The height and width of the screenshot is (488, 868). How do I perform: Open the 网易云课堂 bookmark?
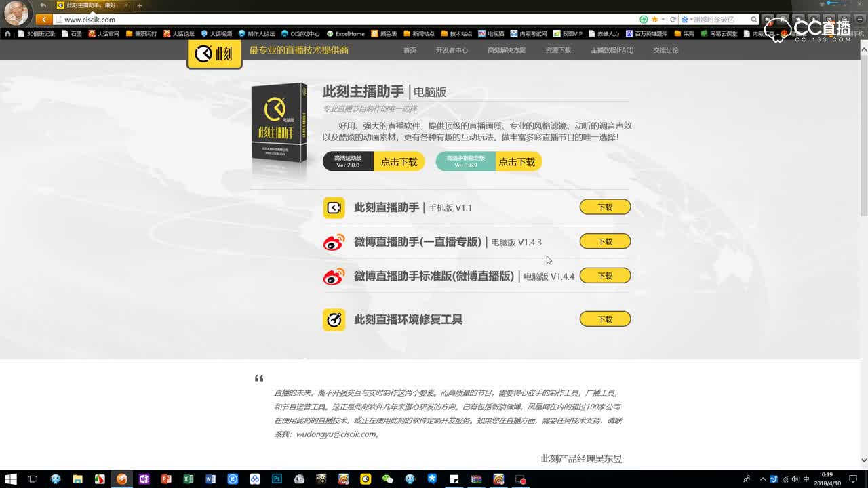719,33
